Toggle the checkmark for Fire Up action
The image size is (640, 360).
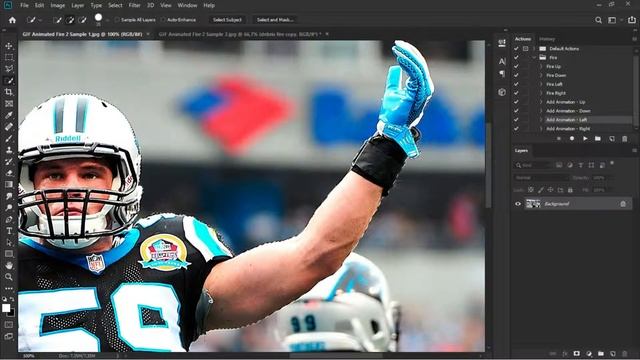coord(516,66)
